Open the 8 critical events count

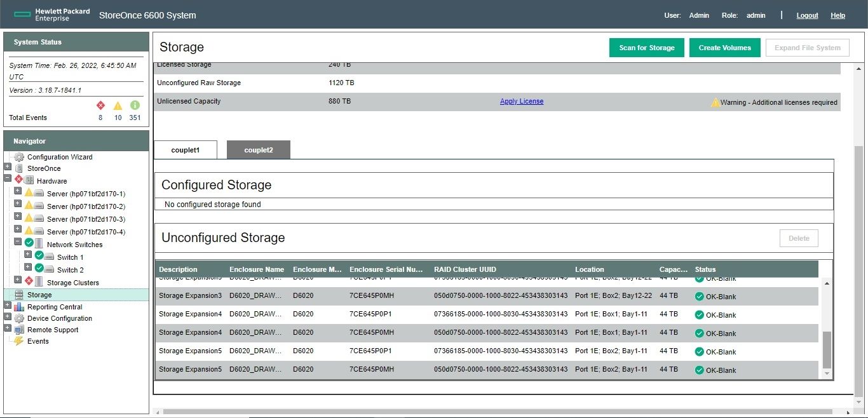pos(100,118)
